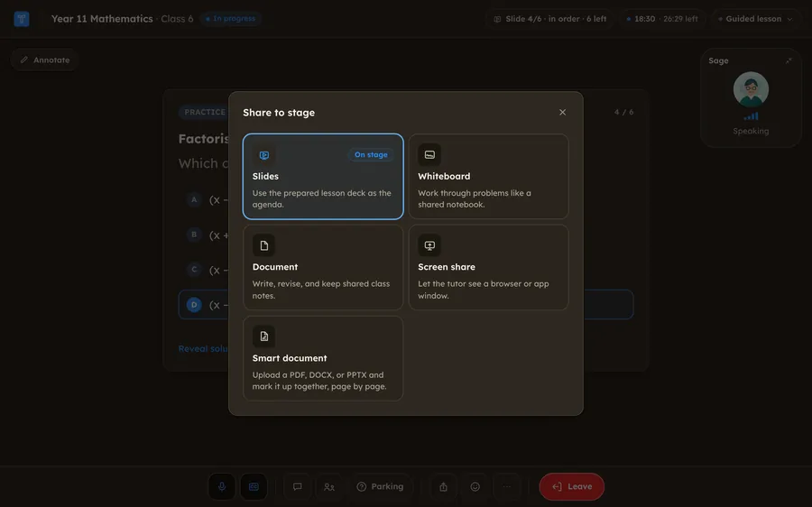Click the Reveal solution link

203,349
